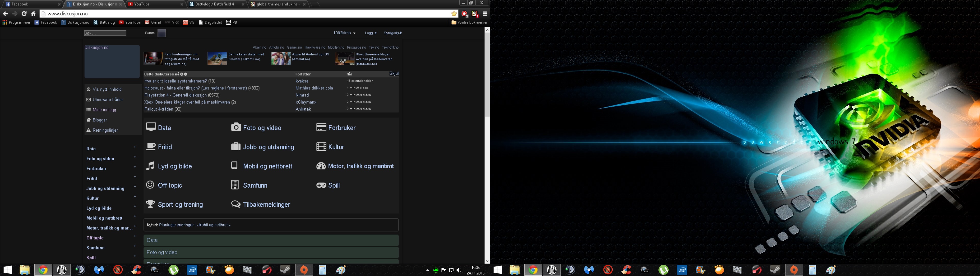The height and width of the screenshot is (276, 980).
Task: Click the page's vertical scrollbar thumb
Action: [487, 75]
